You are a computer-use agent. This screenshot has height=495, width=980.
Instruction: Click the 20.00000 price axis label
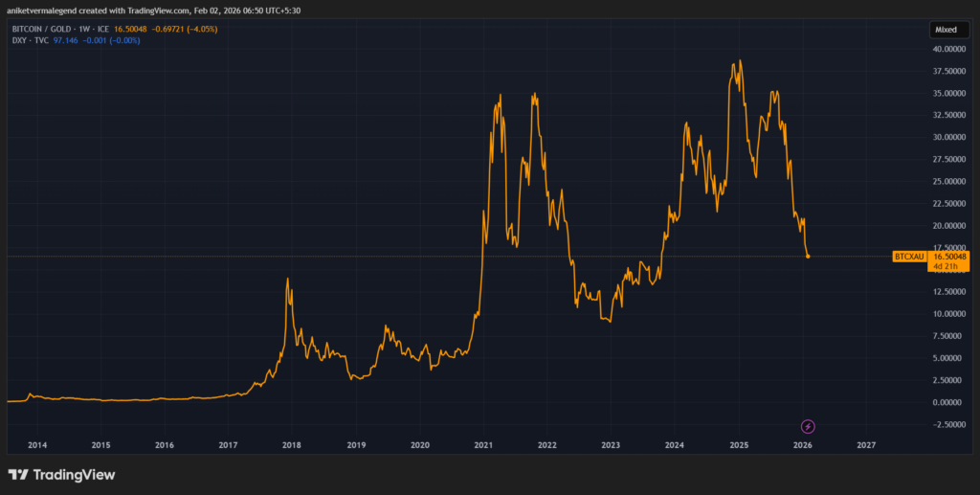point(948,226)
